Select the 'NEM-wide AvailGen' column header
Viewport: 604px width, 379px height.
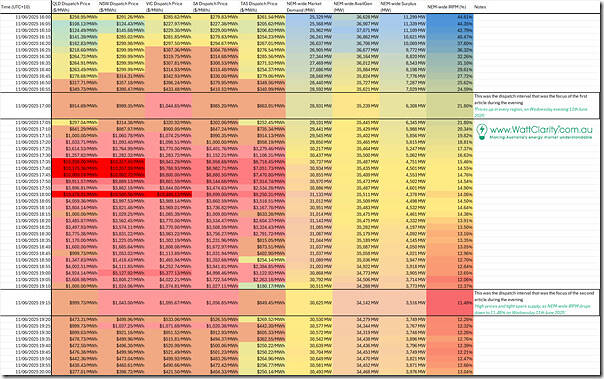[x=356, y=7]
